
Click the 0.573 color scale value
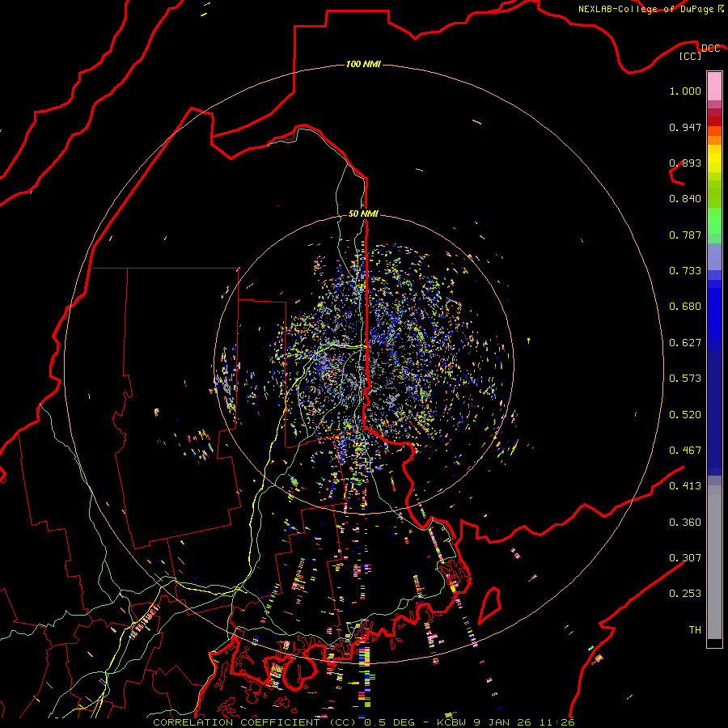pyautogui.click(x=685, y=379)
